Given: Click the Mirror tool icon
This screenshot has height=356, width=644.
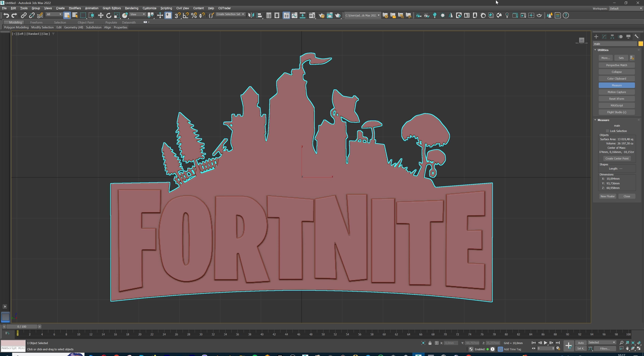Looking at the screenshot, I should [251, 15].
